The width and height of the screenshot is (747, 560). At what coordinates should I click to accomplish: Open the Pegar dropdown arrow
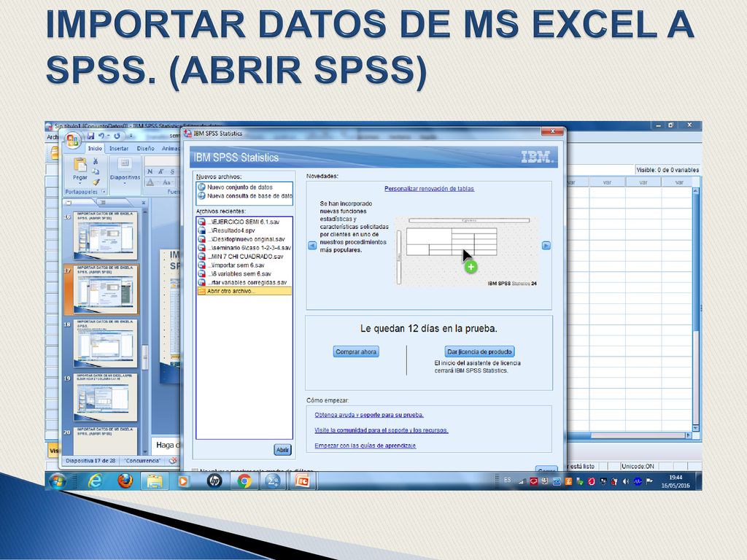[80, 183]
